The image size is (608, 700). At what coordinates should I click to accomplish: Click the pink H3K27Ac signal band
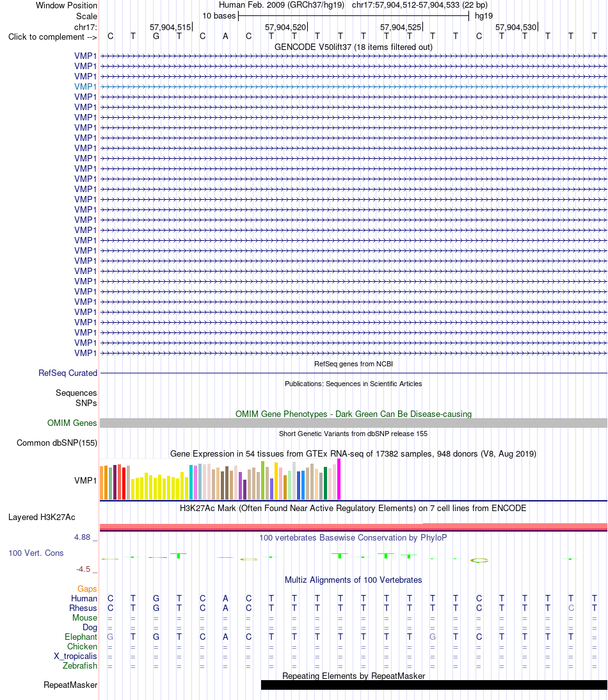pyautogui.click(x=353, y=527)
